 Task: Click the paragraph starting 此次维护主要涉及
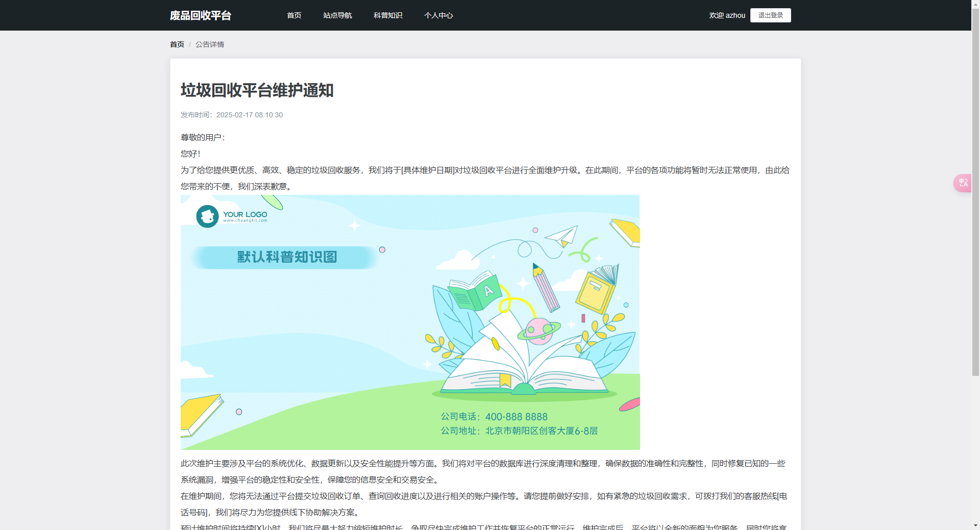483,471
